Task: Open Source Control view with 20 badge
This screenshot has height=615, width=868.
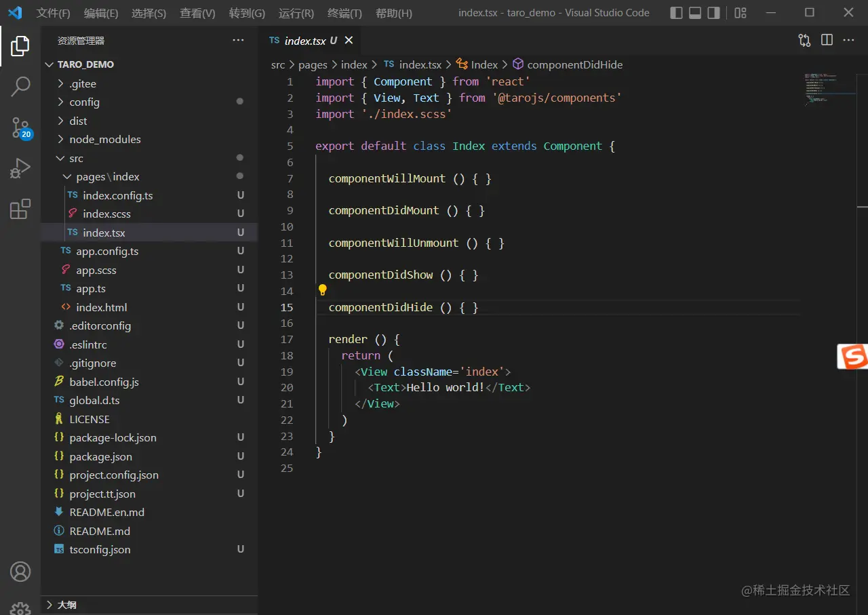Action: point(20,127)
